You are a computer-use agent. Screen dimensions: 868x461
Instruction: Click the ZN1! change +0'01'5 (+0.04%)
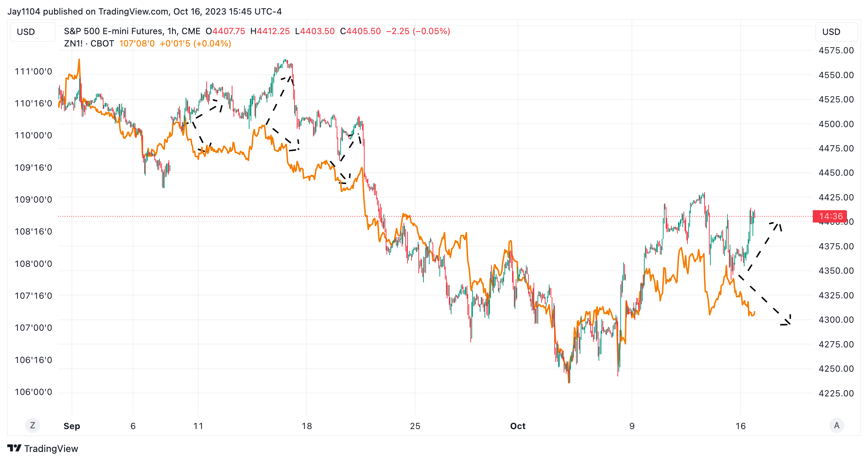(195, 44)
